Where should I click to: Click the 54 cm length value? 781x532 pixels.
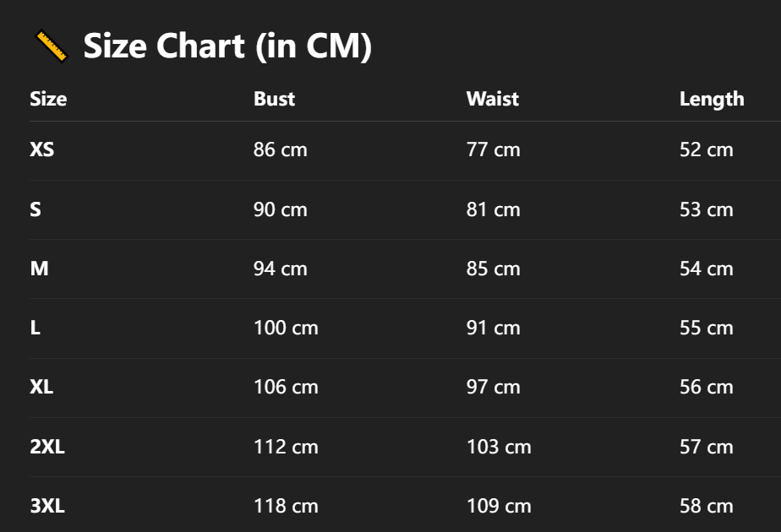click(706, 269)
